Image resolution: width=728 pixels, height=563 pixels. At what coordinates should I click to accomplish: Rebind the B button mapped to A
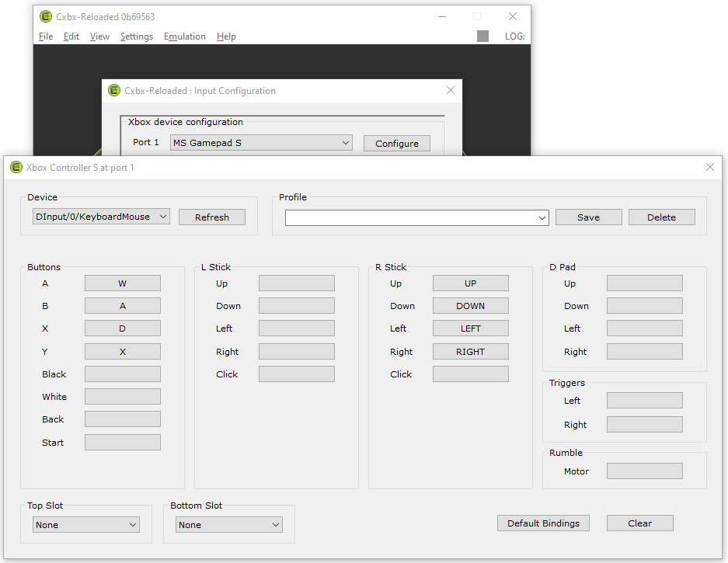tap(123, 306)
